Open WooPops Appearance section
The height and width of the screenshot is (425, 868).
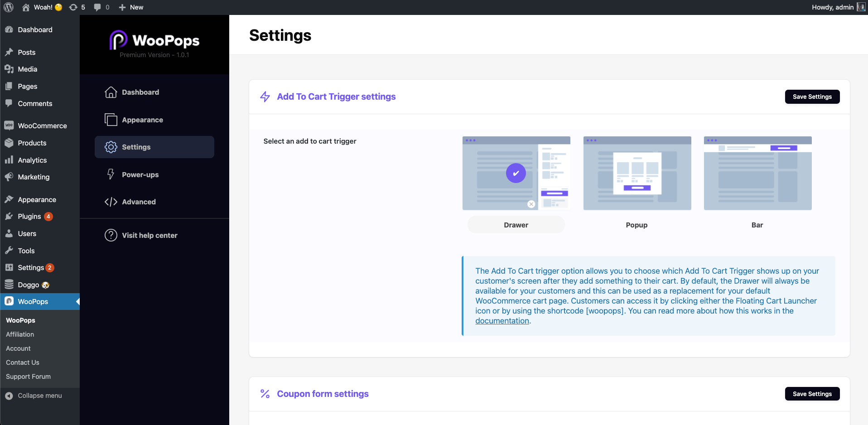point(154,120)
